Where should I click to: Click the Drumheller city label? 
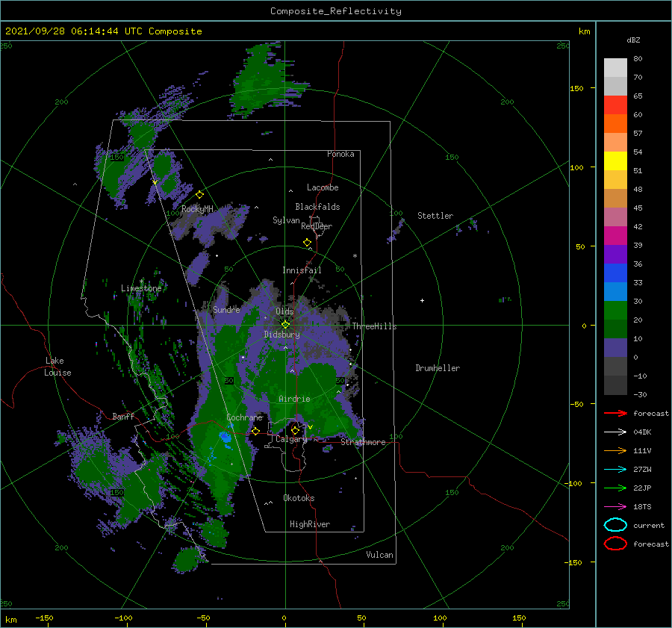(x=438, y=368)
